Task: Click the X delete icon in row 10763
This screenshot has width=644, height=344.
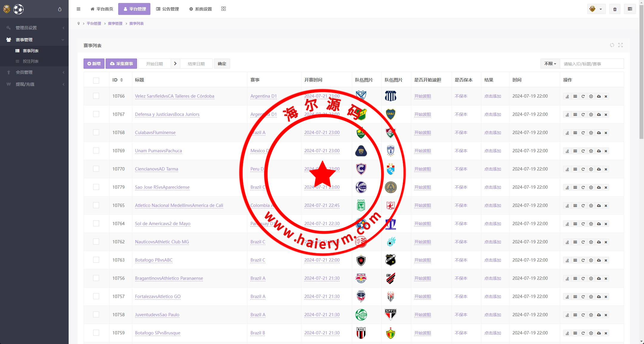Action: (606, 260)
